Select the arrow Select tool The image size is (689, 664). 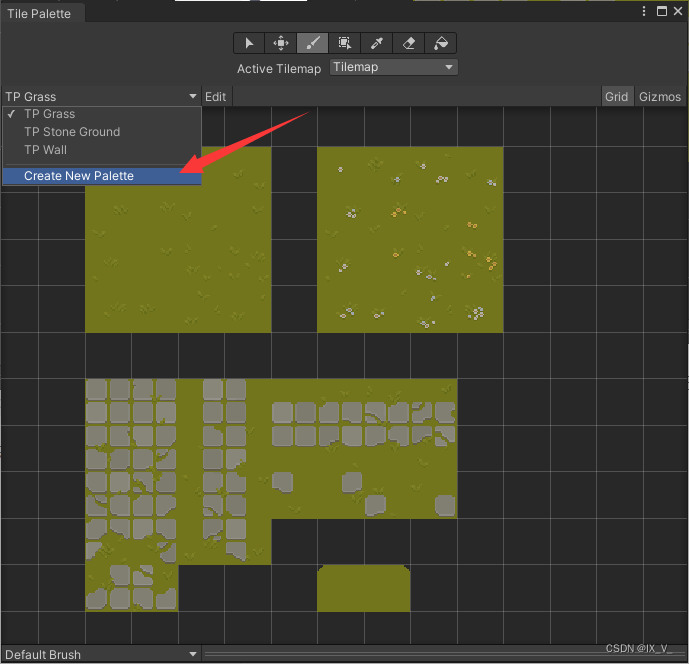[x=249, y=43]
